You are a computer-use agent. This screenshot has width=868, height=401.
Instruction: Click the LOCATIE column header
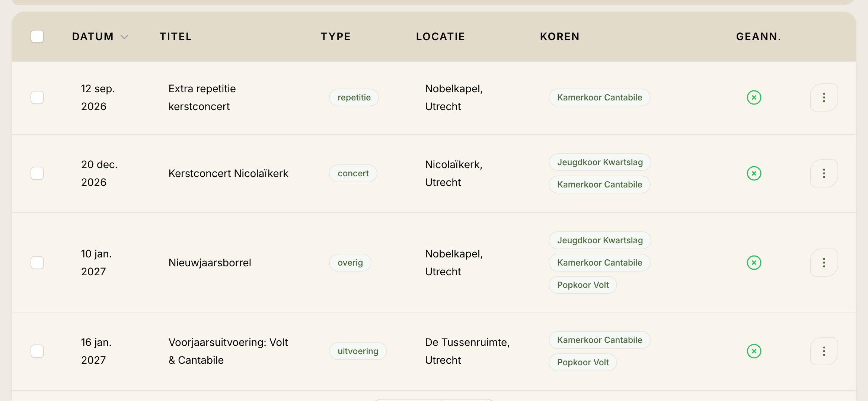440,36
